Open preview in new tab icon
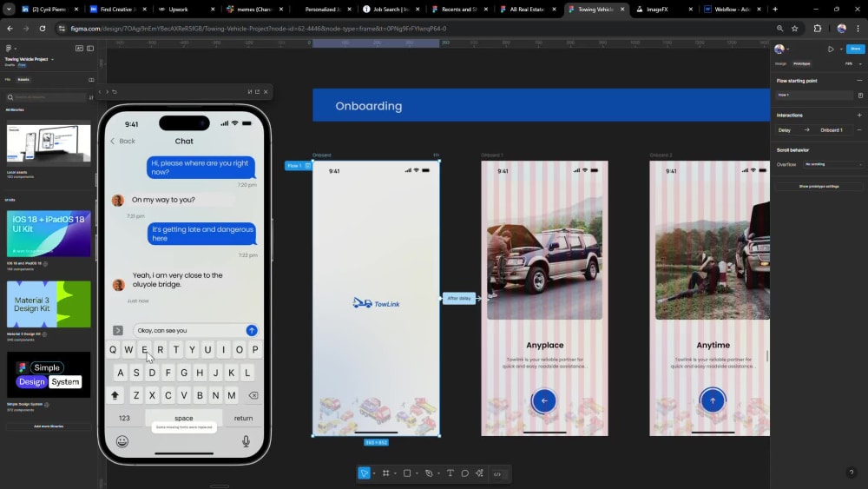This screenshot has width=868, height=489. tap(258, 92)
